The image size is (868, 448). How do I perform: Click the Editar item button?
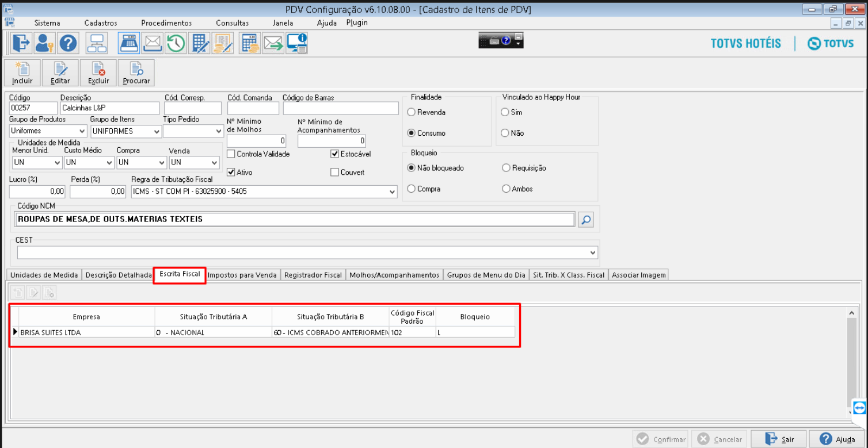click(60, 73)
